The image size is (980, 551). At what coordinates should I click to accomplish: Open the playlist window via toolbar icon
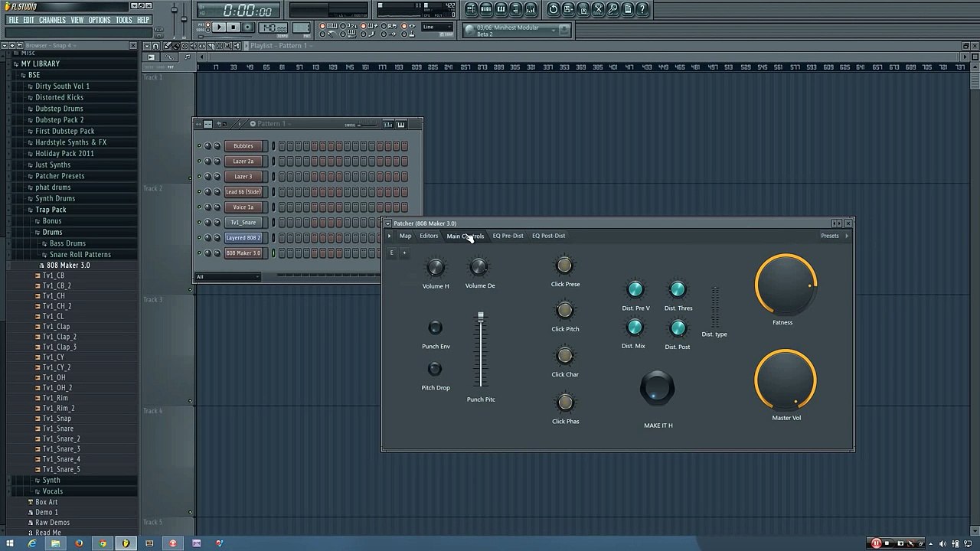point(471,9)
